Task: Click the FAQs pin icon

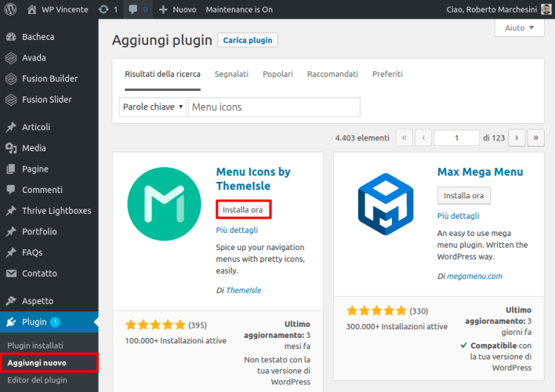Action: tap(11, 252)
